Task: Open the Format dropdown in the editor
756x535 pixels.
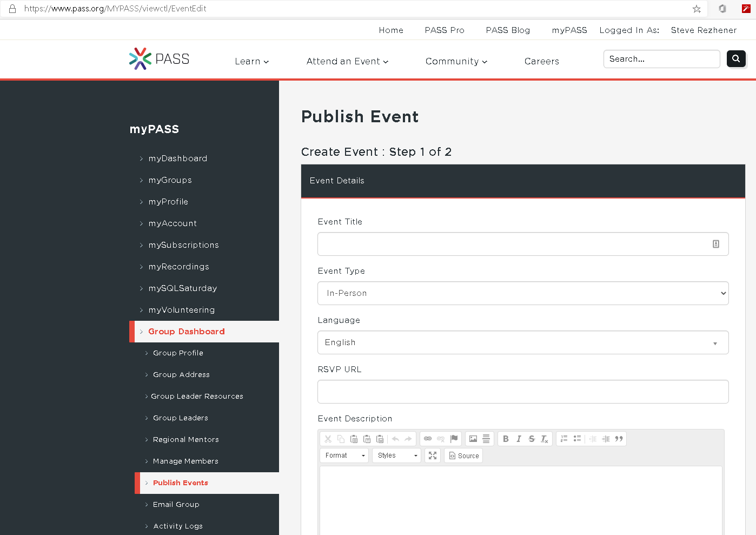Action: point(343,455)
